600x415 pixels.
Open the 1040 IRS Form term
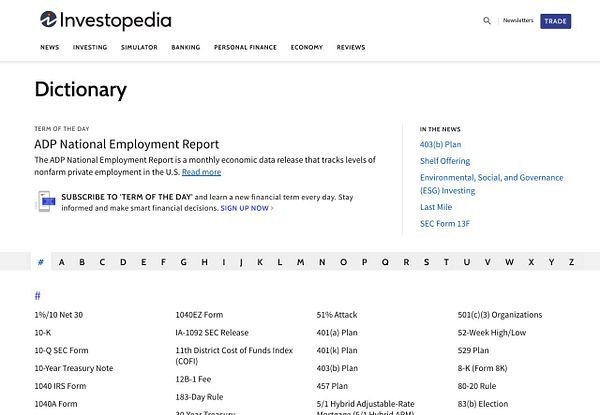click(60, 386)
